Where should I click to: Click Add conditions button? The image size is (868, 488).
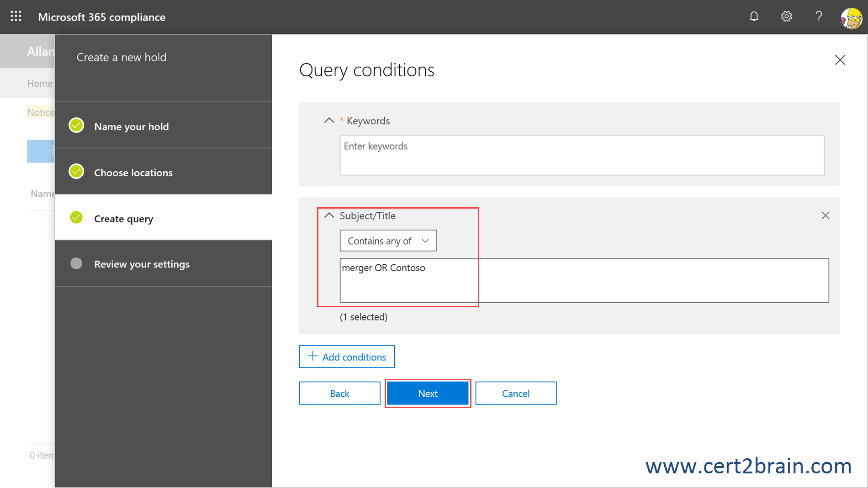click(347, 357)
